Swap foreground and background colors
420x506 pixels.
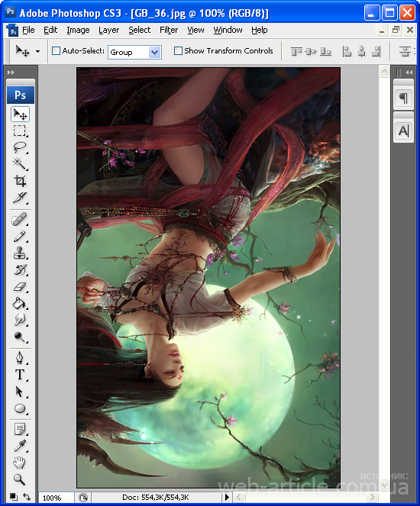(27, 498)
